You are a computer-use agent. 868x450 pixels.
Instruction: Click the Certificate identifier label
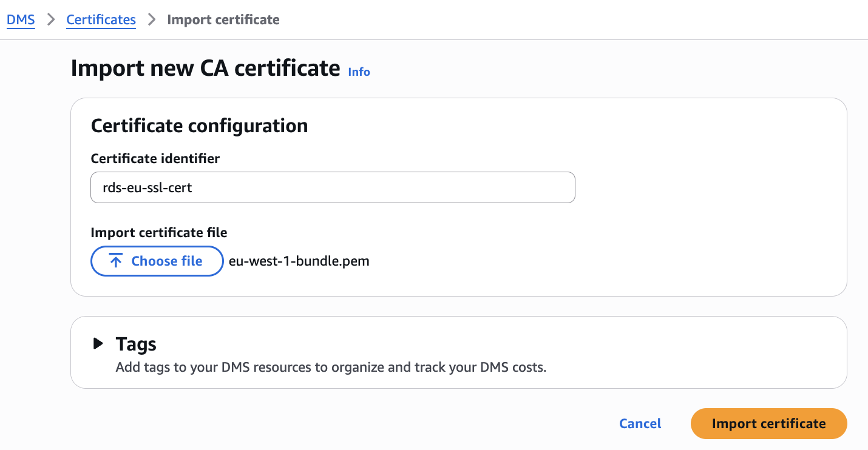(x=155, y=158)
